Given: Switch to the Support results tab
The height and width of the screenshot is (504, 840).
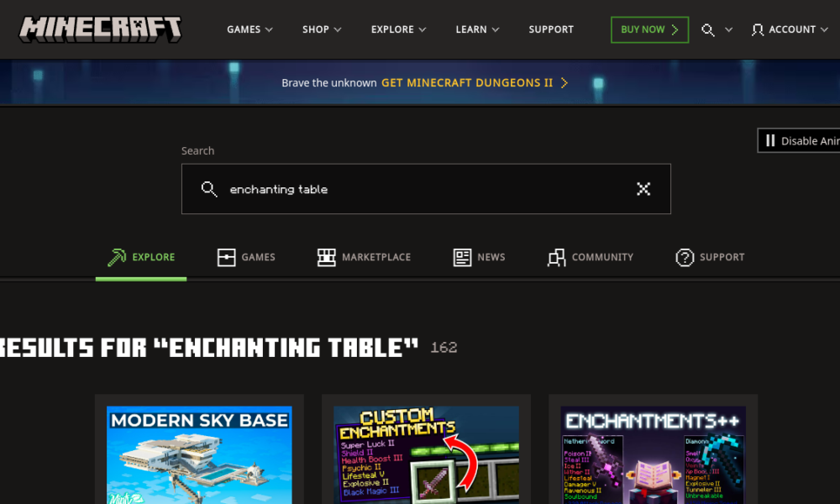Looking at the screenshot, I should (710, 257).
